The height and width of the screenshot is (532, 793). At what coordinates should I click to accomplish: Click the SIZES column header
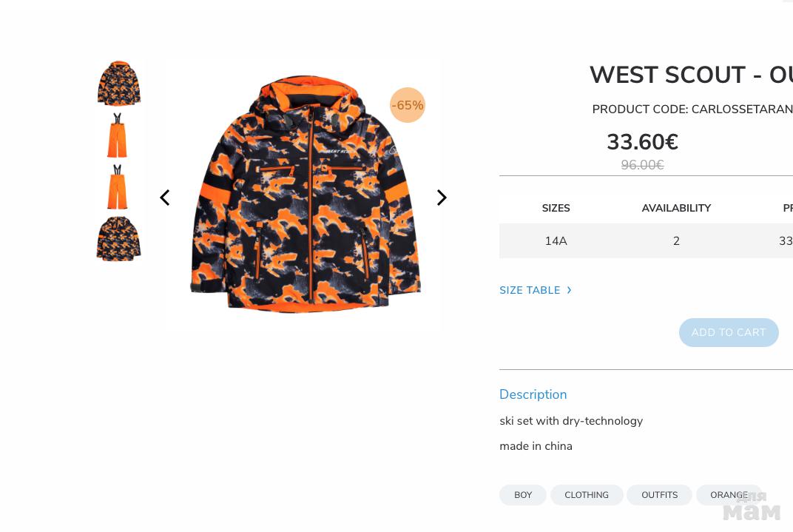[x=556, y=209]
